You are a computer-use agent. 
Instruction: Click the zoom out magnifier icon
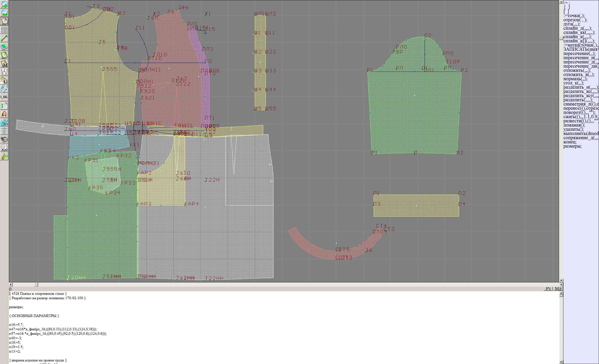point(4,12)
